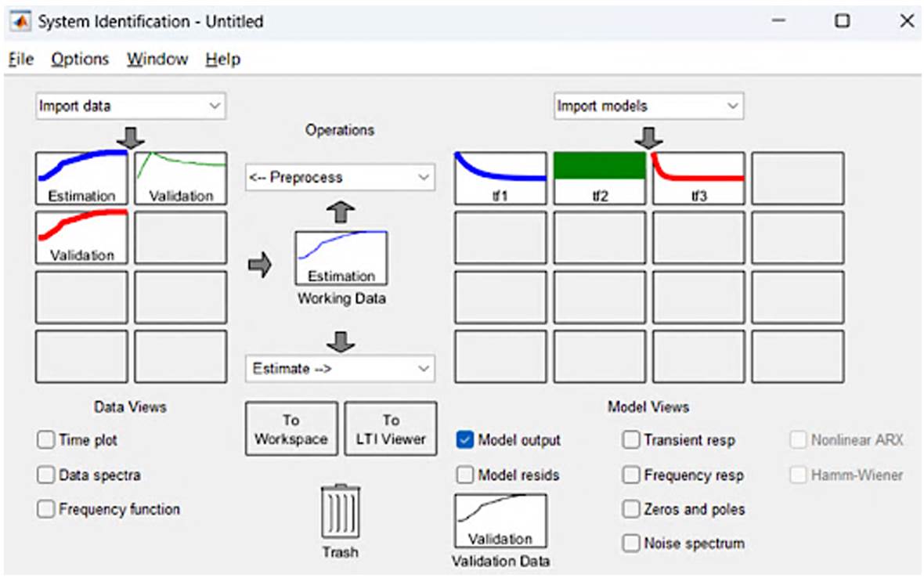The height and width of the screenshot is (578, 924).
Task: Expand the Preprocess operations dropdown
Action: (340, 178)
